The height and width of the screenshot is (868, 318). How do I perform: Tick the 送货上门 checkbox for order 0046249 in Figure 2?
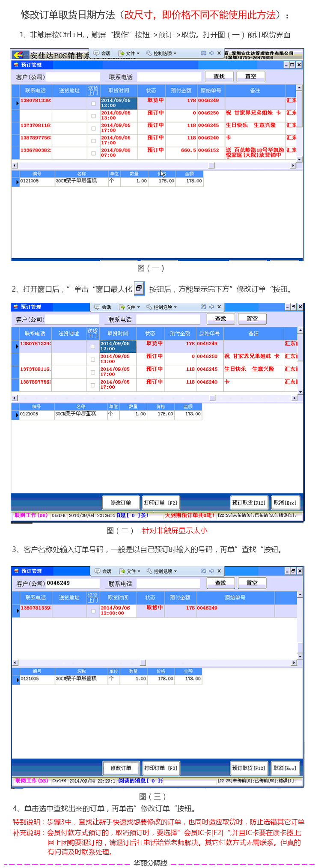(x=93, y=346)
